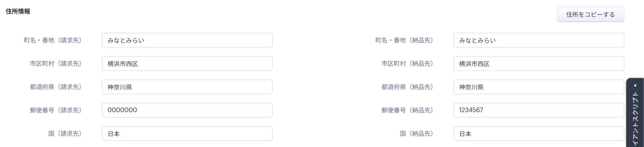This screenshot has height=147, width=644.
Task: Click the 市区町村（請求先） label text
Action: pyautogui.click(x=56, y=64)
